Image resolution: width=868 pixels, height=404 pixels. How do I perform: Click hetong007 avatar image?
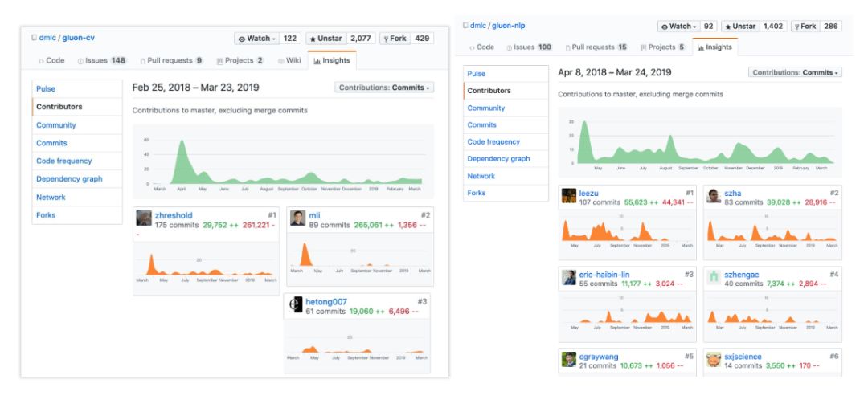[x=296, y=304]
